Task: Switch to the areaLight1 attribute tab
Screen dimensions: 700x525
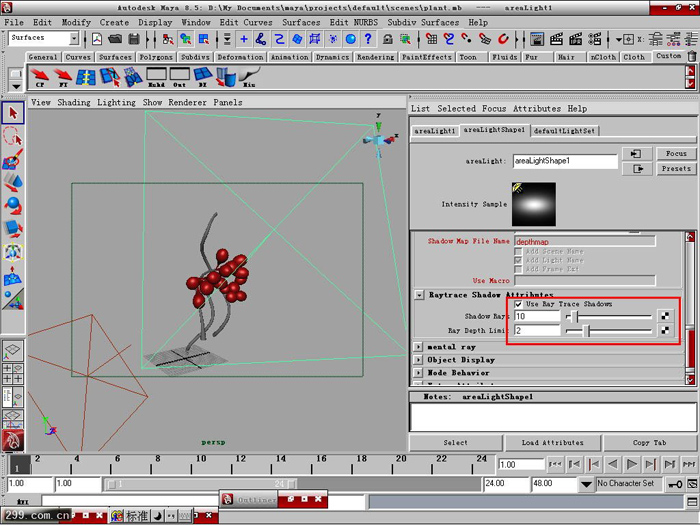Action: pyautogui.click(x=434, y=131)
